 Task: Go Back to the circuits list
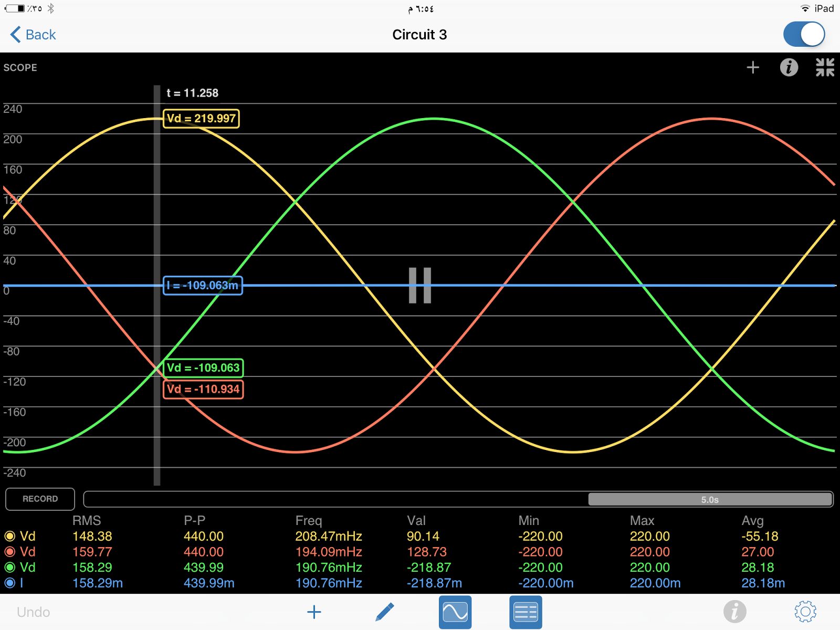[x=32, y=35]
